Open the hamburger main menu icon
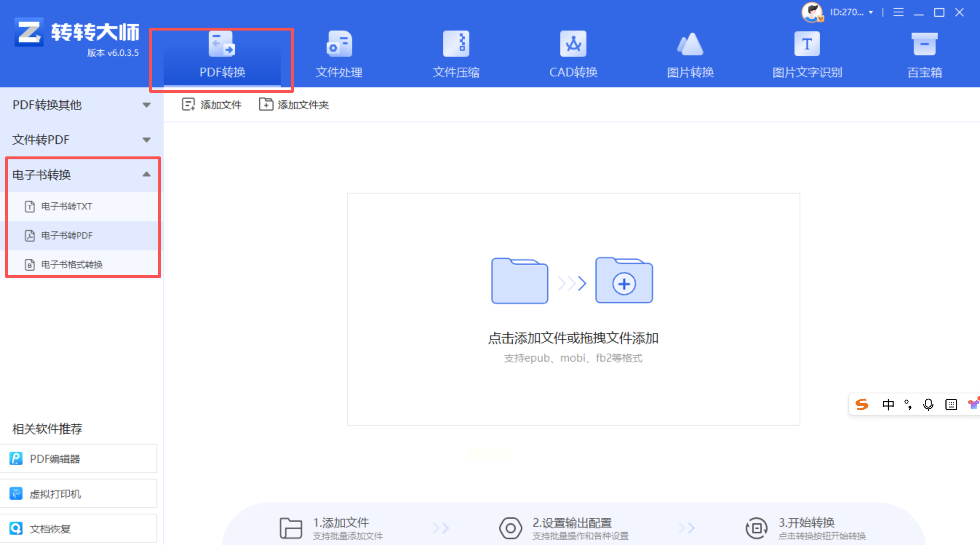980x545 pixels. pos(898,13)
